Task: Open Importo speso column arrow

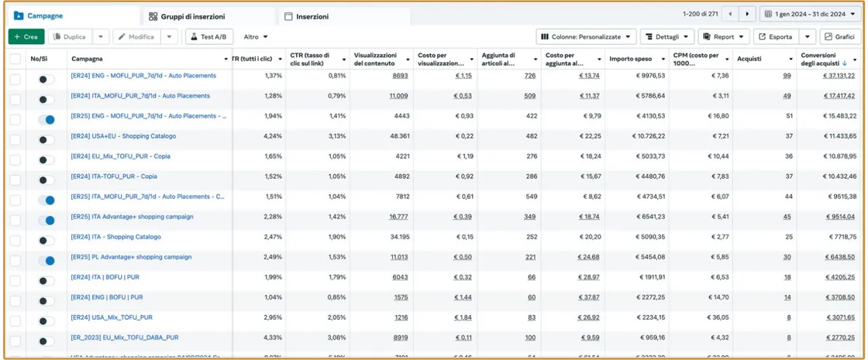Action: coord(663,59)
